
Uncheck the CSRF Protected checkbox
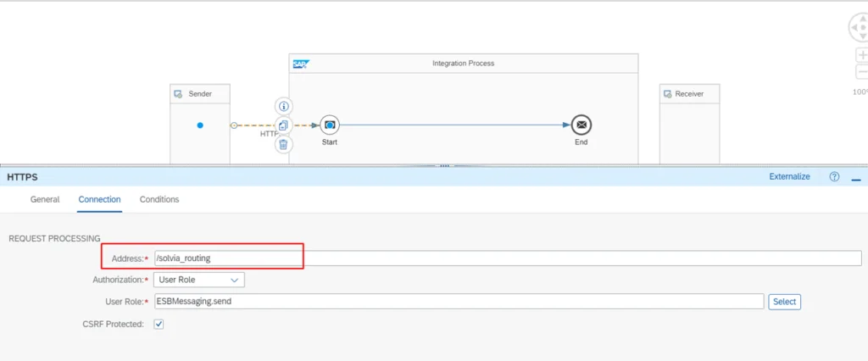159,324
